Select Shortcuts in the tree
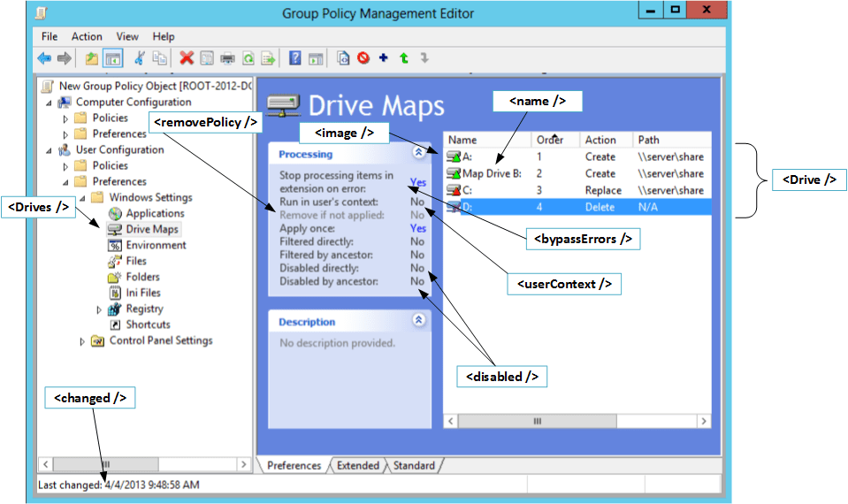Screen dimensions: 848x504 coord(149,325)
